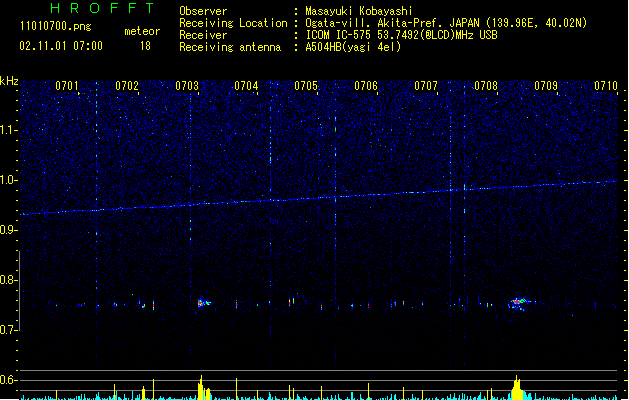This screenshot has width=629, height=400.
Task: Select the filename 11010700.png
Action: pyautogui.click(x=56, y=26)
